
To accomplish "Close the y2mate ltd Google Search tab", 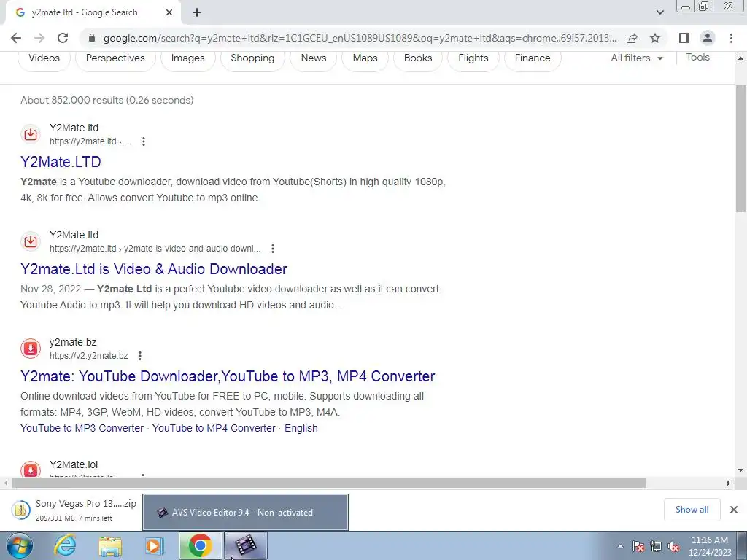I will tap(169, 13).
